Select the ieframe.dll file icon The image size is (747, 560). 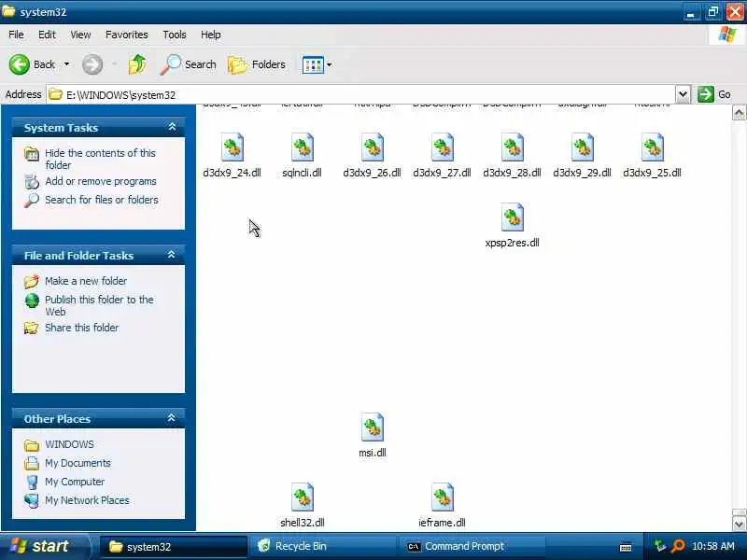tap(442, 497)
